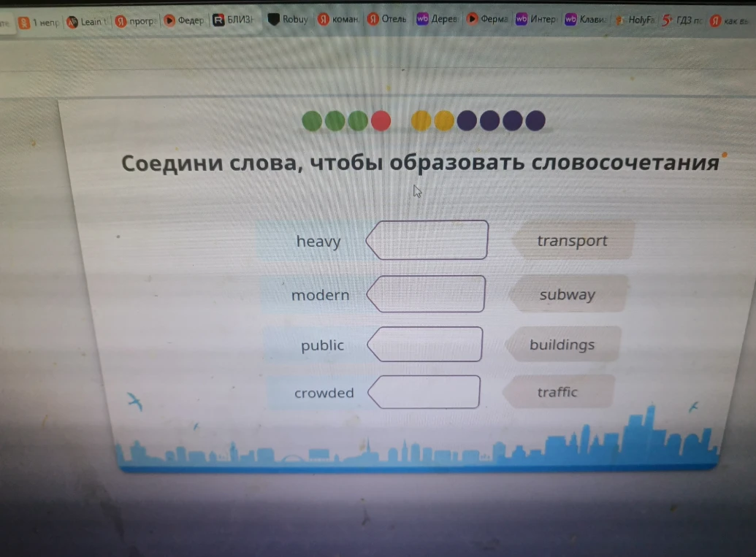Pick the "traffic" word tile

coord(558,392)
